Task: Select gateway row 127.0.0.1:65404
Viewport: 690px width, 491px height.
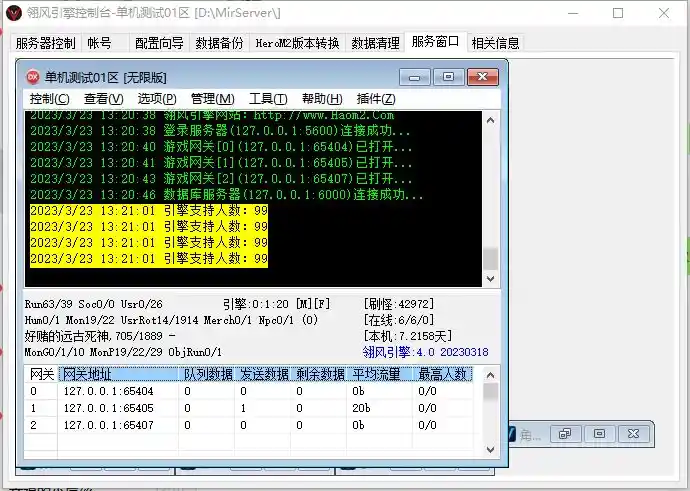Action: [x=249, y=391]
